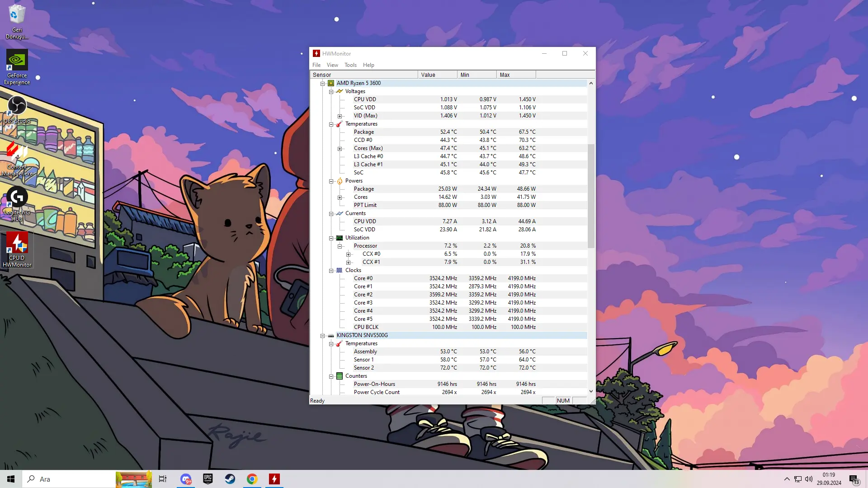The image size is (868, 488).
Task: Collapse the Clocks tree branch
Action: pos(331,271)
